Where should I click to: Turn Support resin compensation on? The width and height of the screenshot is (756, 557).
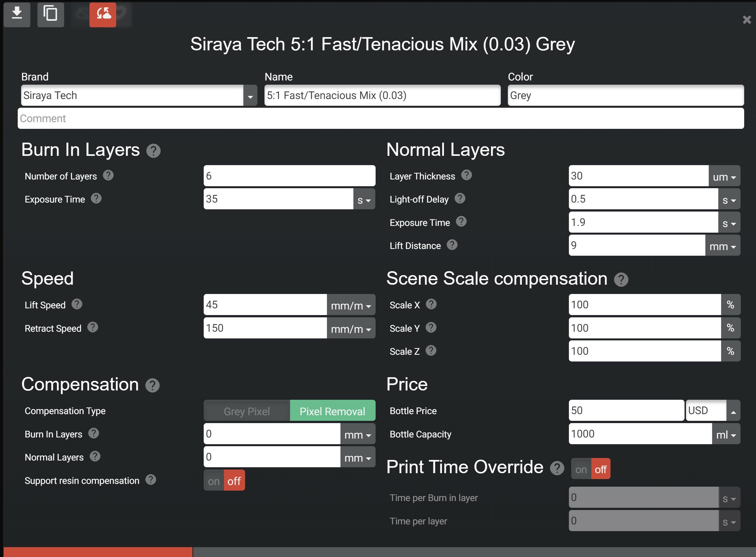(x=214, y=480)
